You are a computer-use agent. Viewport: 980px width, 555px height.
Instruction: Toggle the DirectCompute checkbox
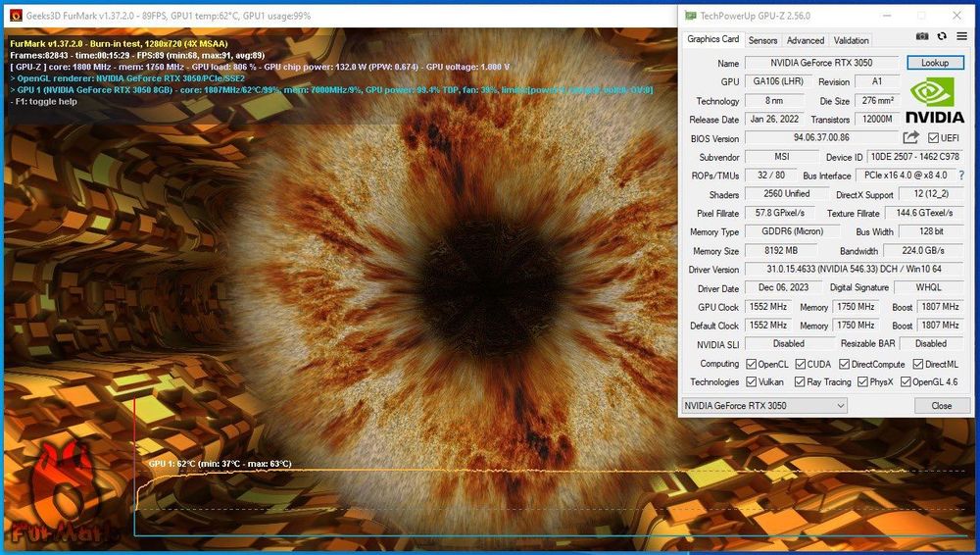pos(844,364)
